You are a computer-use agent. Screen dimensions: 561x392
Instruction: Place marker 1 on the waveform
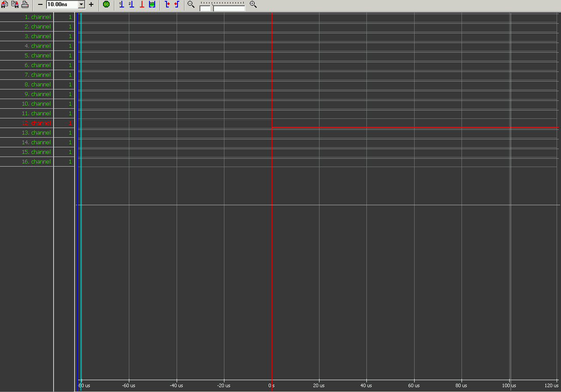tap(121, 4)
